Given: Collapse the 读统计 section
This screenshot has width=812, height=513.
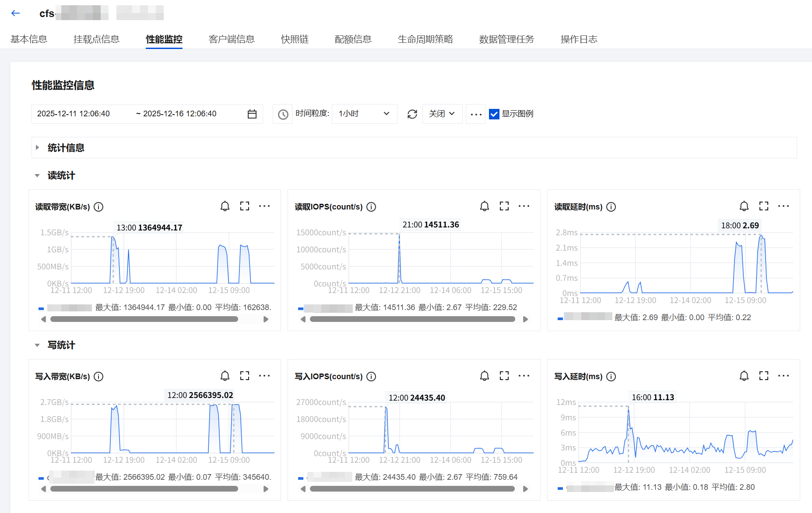Looking at the screenshot, I should [38, 175].
